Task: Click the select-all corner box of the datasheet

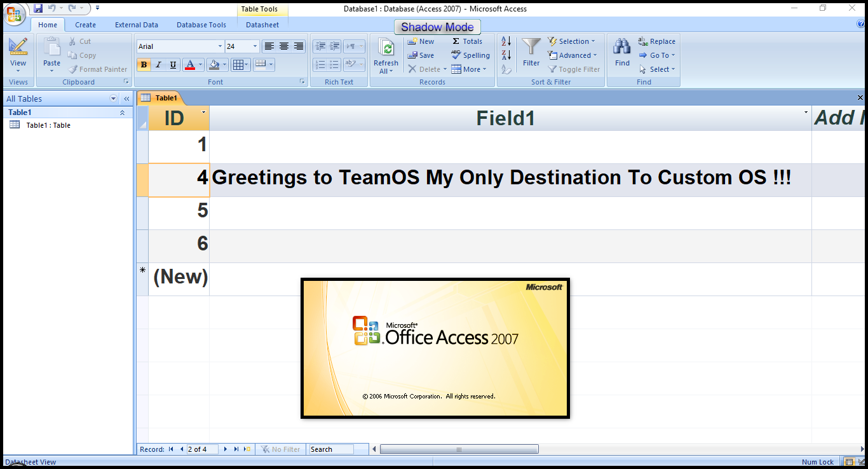Action: [x=142, y=118]
